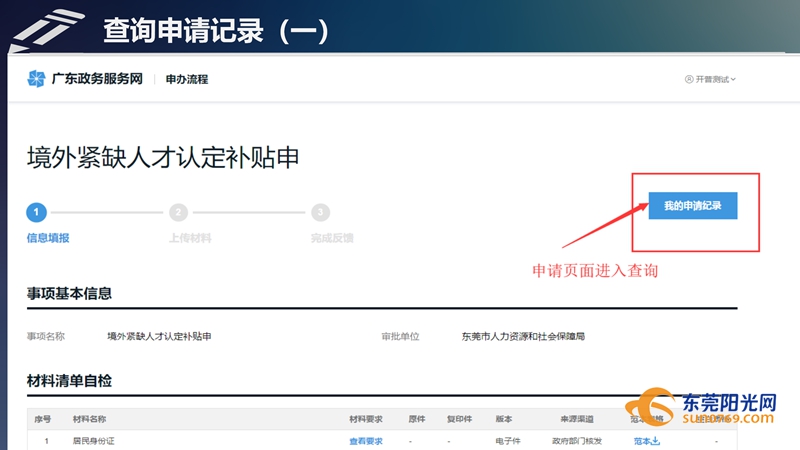Click step 2 circle for 上传材料
The image size is (800, 450).
coord(178,212)
